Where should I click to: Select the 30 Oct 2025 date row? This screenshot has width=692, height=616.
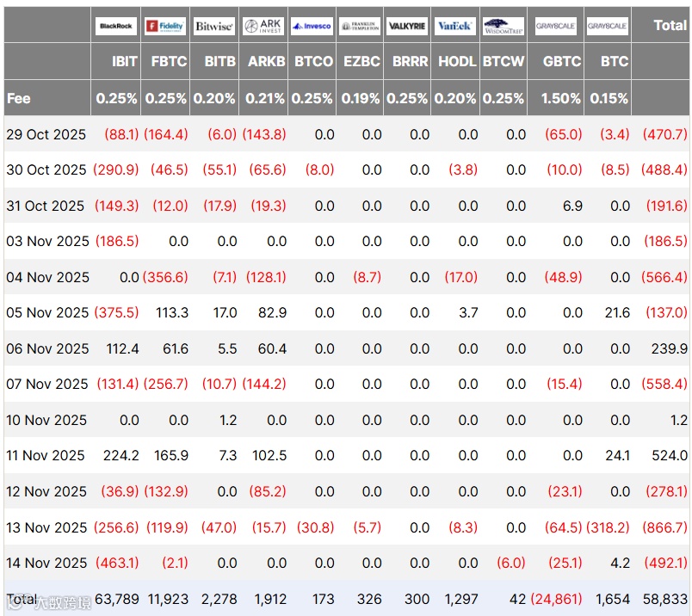coord(347,169)
